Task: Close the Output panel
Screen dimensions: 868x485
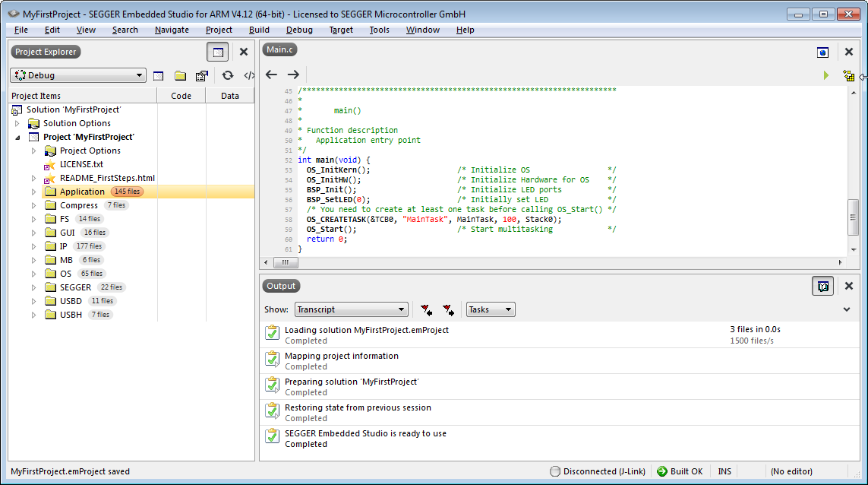Action: [x=849, y=286]
